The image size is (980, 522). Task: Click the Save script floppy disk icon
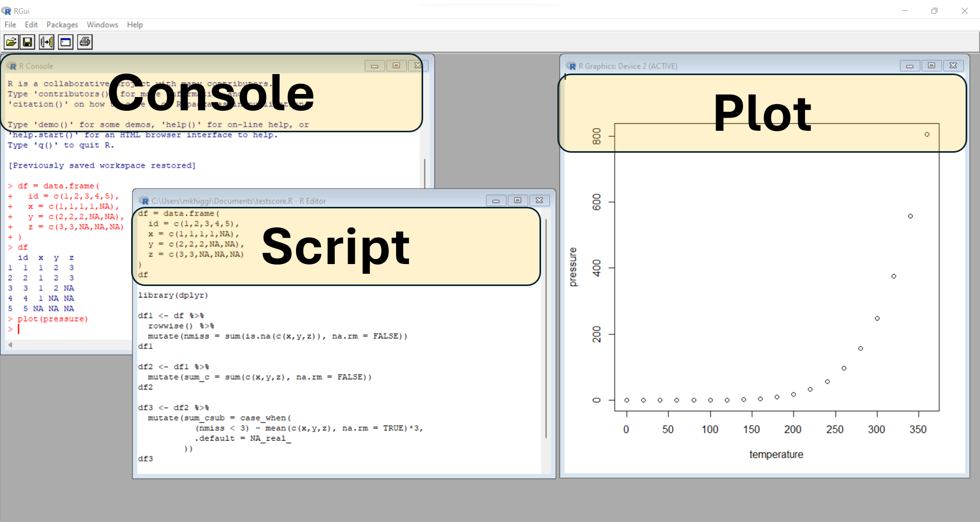(28, 42)
